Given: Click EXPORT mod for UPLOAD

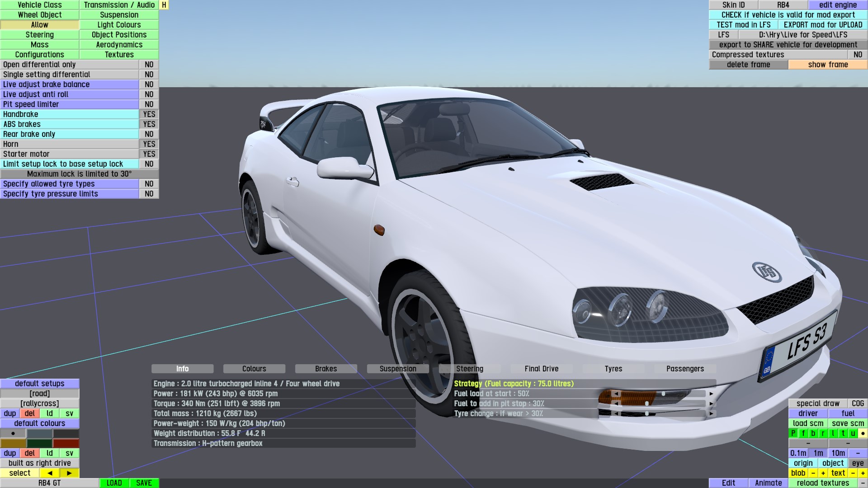Looking at the screenshot, I should (x=823, y=25).
